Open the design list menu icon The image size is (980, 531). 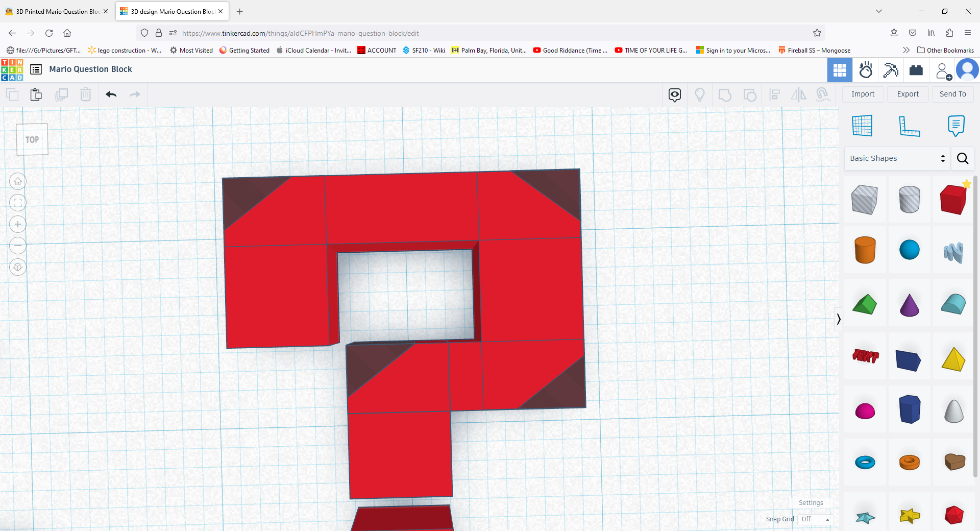click(x=36, y=69)
